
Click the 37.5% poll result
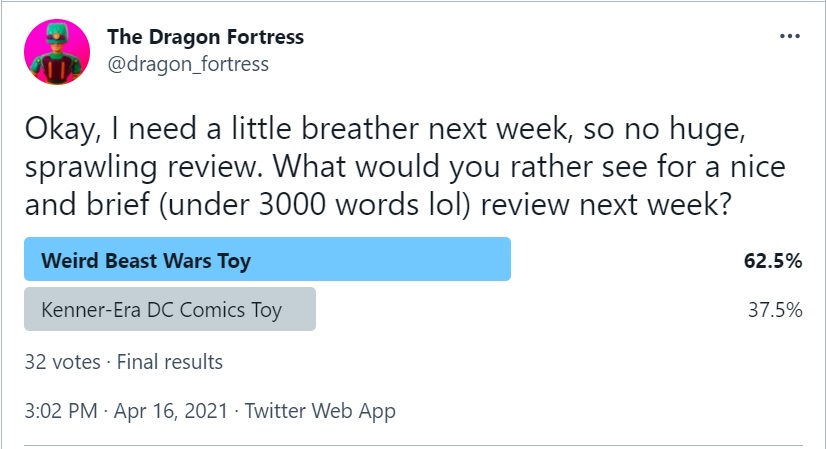775,310
